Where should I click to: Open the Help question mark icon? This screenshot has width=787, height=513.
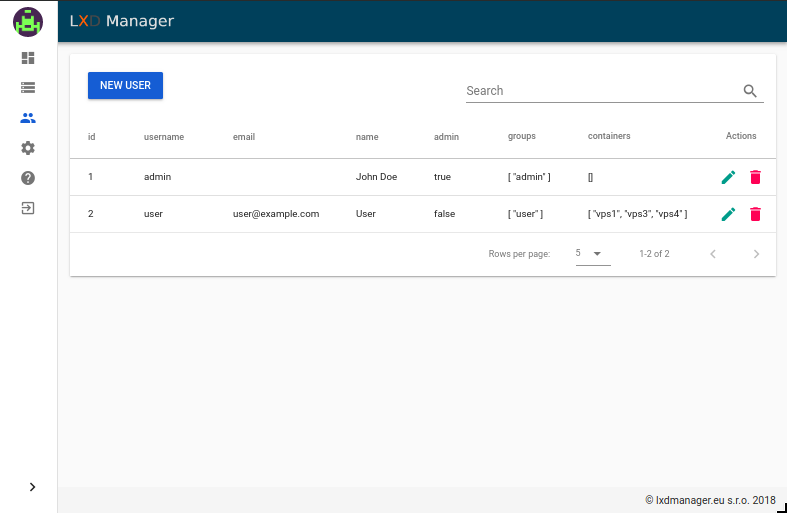(x=28, y=178)
